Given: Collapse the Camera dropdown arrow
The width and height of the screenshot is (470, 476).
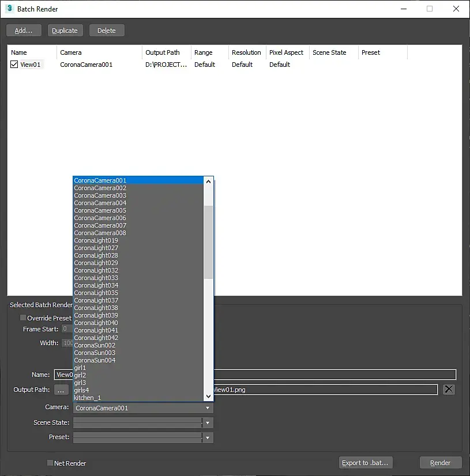Looking at the screenshot, I should 208,408.
